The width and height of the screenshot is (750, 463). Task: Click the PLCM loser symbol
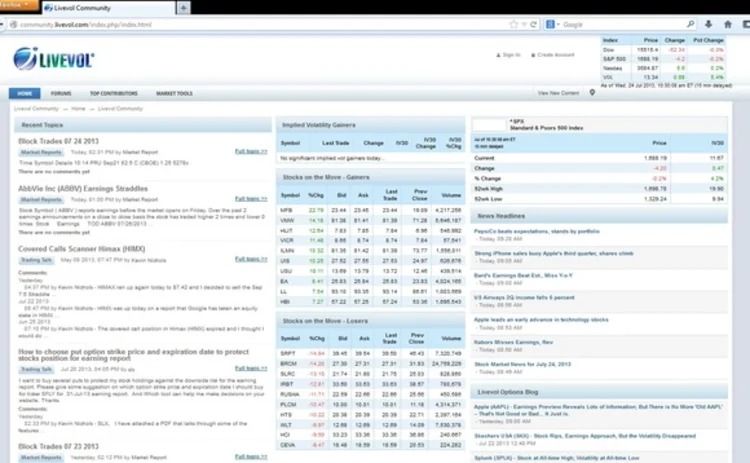coord(288,404)
